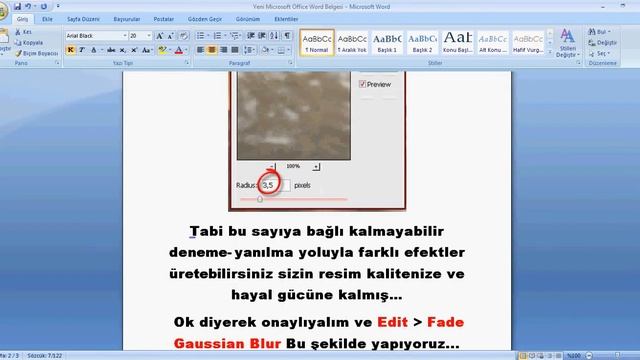640x360 pixels.
Task: Click the Office round button
Action: [x=2, y=11]
